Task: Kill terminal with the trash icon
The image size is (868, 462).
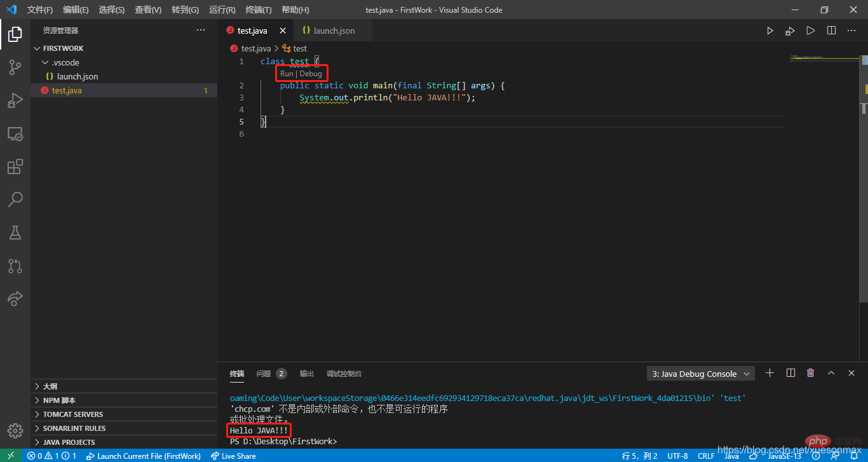Action: [x=810, y=373]
